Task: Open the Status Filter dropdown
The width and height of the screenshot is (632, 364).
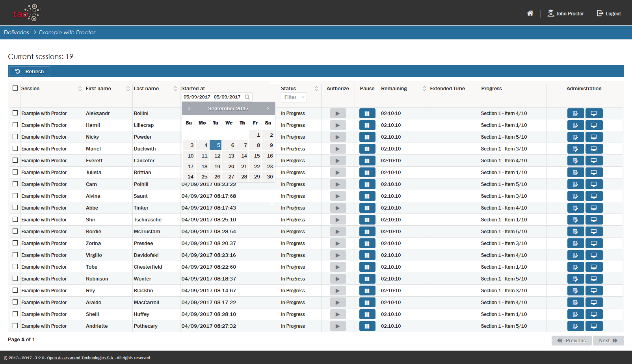Action: [294, 97]
